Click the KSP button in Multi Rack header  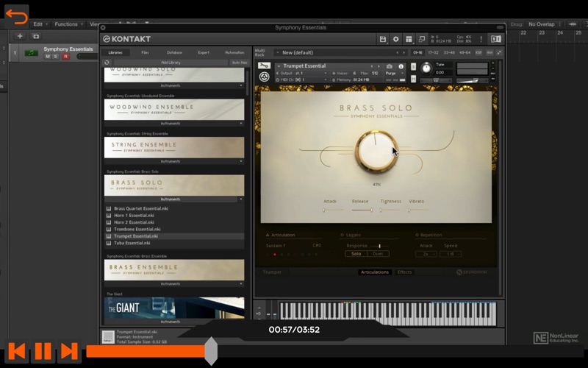coord(478,52)
